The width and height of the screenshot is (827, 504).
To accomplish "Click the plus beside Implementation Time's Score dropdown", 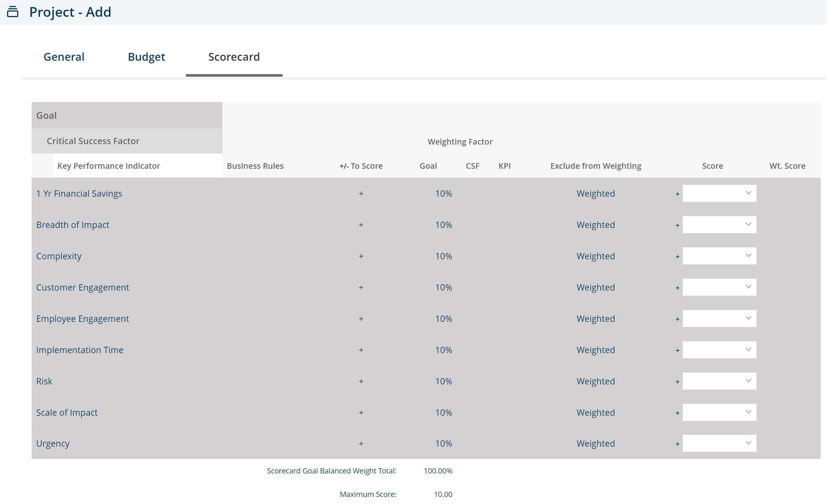I will click(x=678, y=350).
